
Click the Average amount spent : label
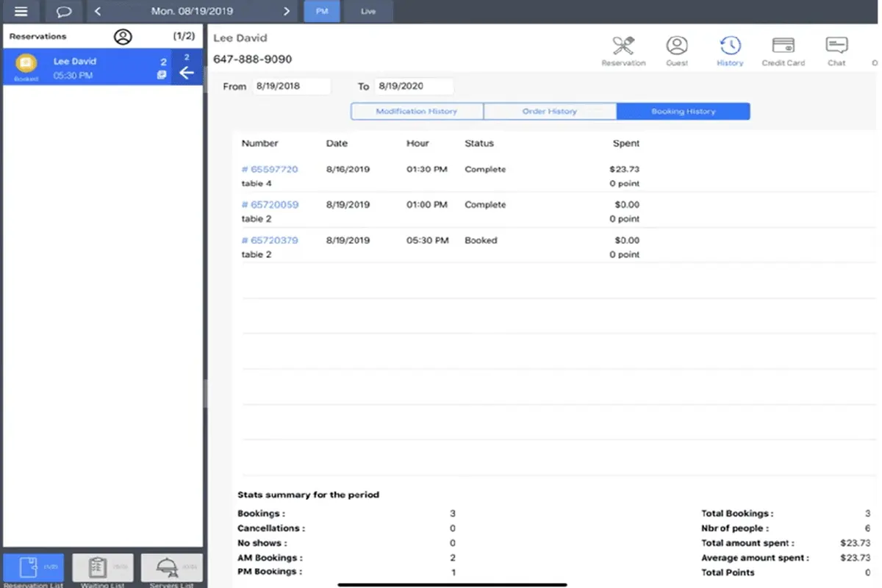point(755,558)
